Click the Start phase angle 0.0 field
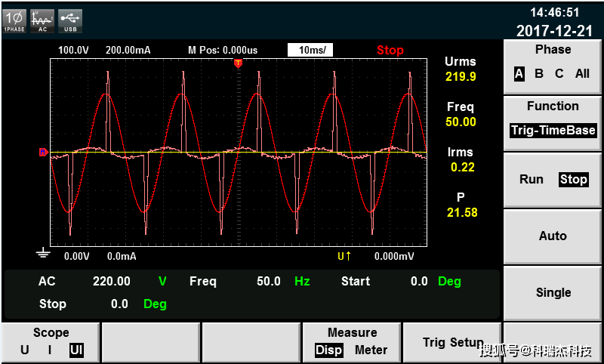 pyautogui.click(x=418, y=281)
